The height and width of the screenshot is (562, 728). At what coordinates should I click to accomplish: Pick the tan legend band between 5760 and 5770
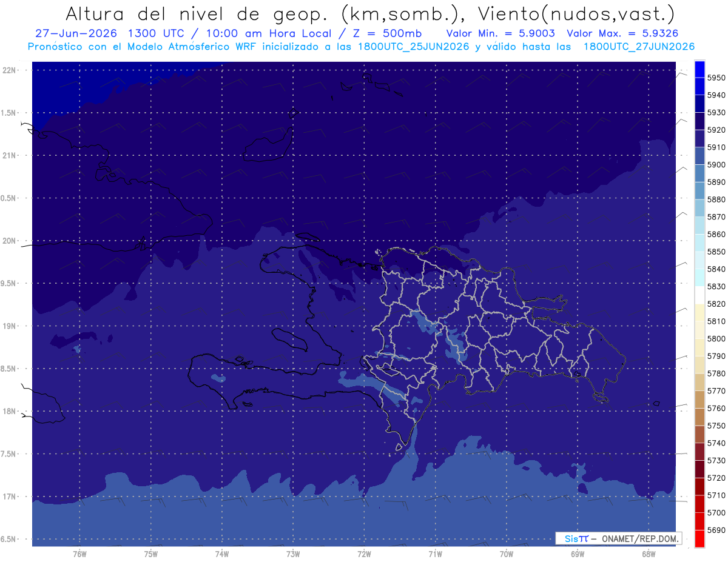(x=699, y=400)
